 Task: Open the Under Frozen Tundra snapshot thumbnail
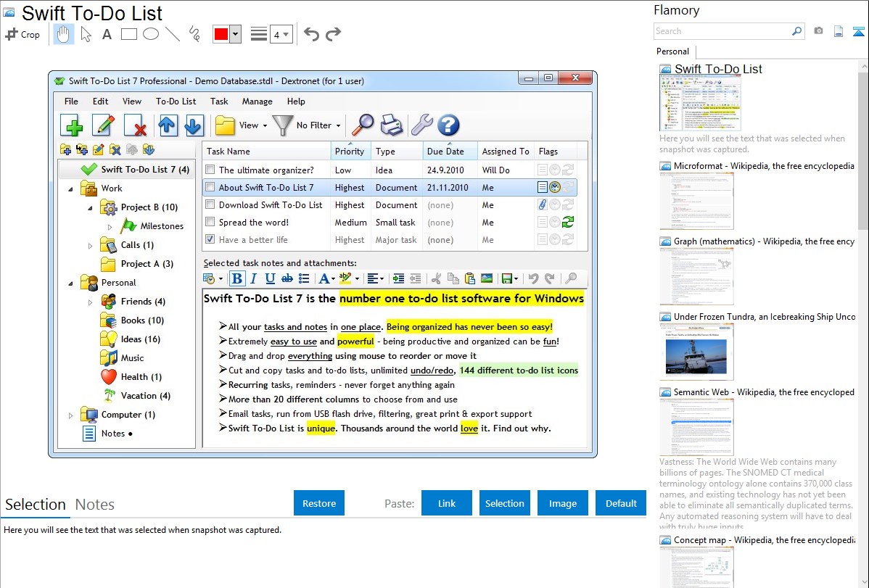point(696,352)
